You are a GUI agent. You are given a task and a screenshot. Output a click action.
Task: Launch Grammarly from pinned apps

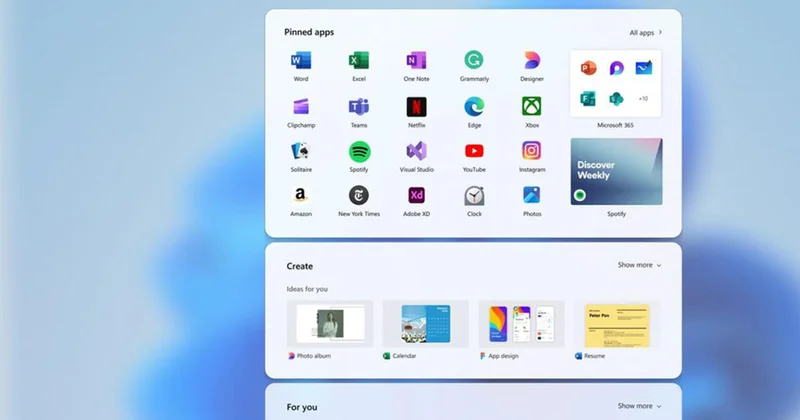tap(474, 60)
